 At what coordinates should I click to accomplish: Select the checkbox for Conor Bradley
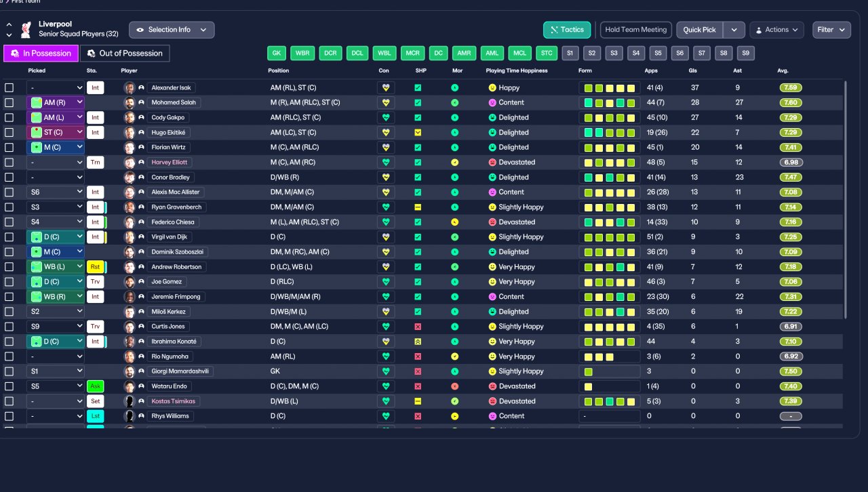tap(9, 177)
